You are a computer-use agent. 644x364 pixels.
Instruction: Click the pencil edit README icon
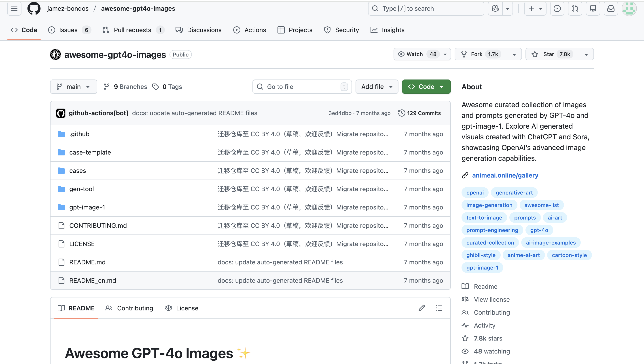pyautogui.click(x=422, y=308)
